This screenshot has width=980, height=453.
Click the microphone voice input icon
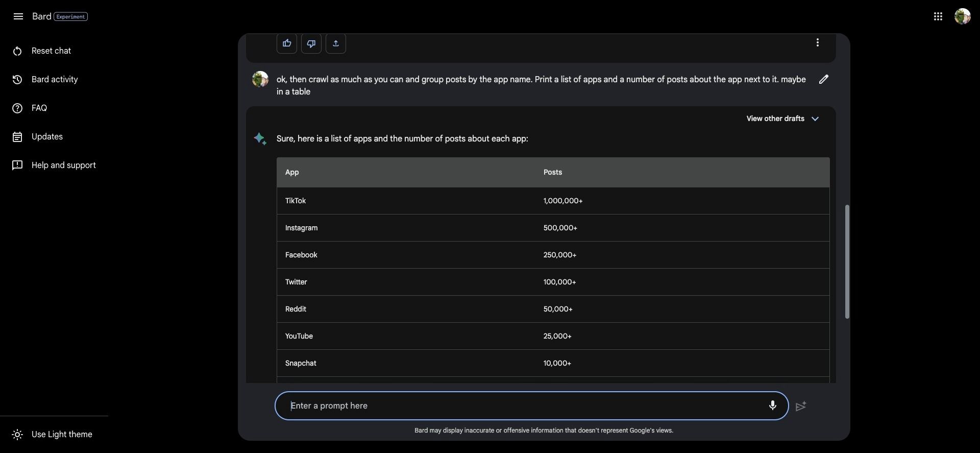coord(772,406)
